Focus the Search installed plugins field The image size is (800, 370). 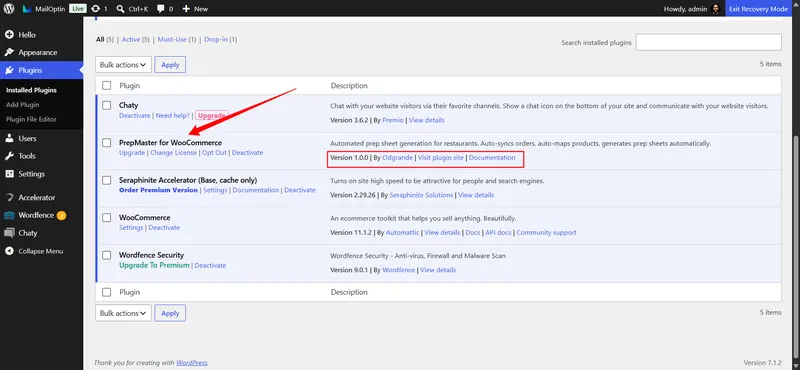[708, 42]
